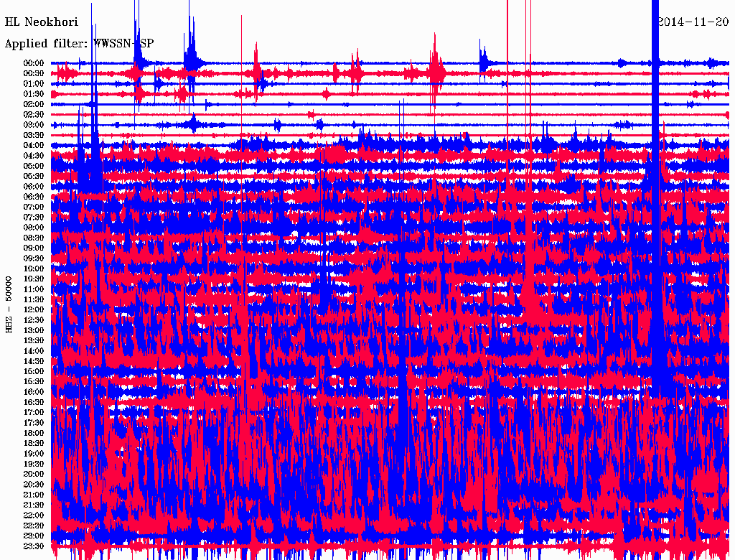735x560 pixels.
Task: Select the 08:00 time label
Action: pyautogui.click(x=33, y=228)
